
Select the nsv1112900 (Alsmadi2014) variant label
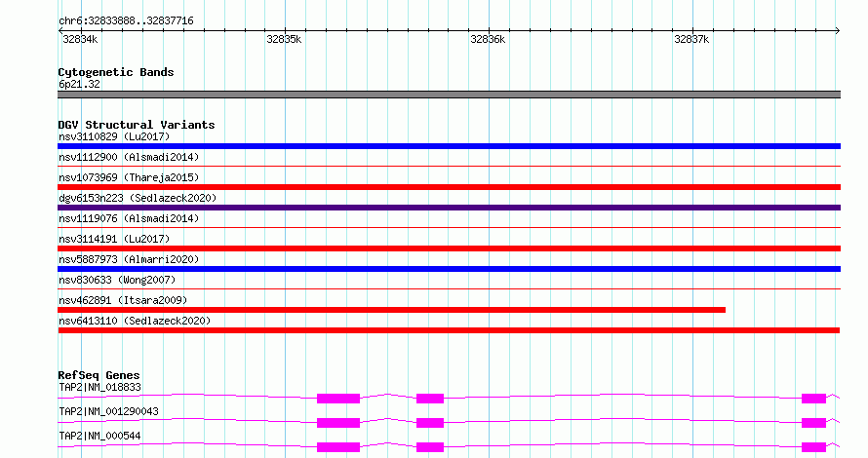tap(129, 157)
